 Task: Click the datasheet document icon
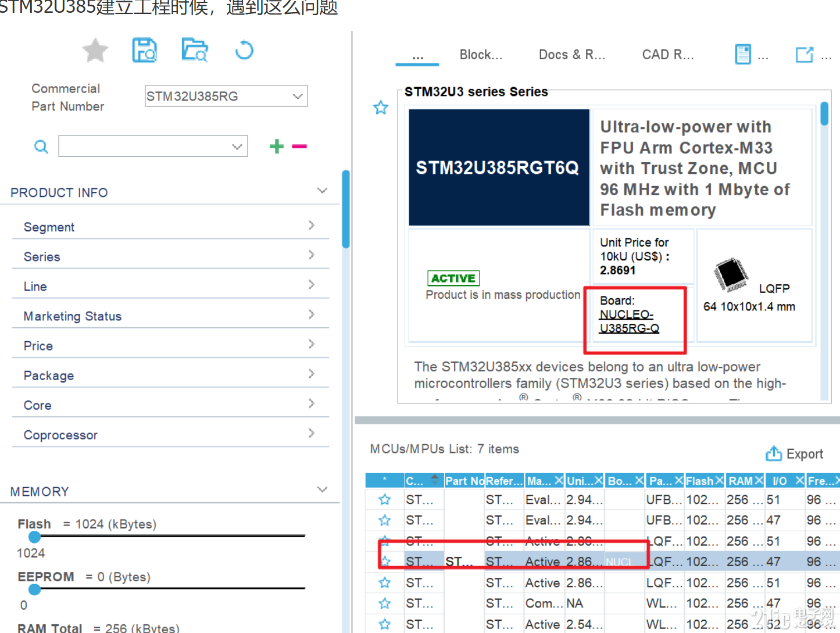pyautogui.click(x=743, y=55)
